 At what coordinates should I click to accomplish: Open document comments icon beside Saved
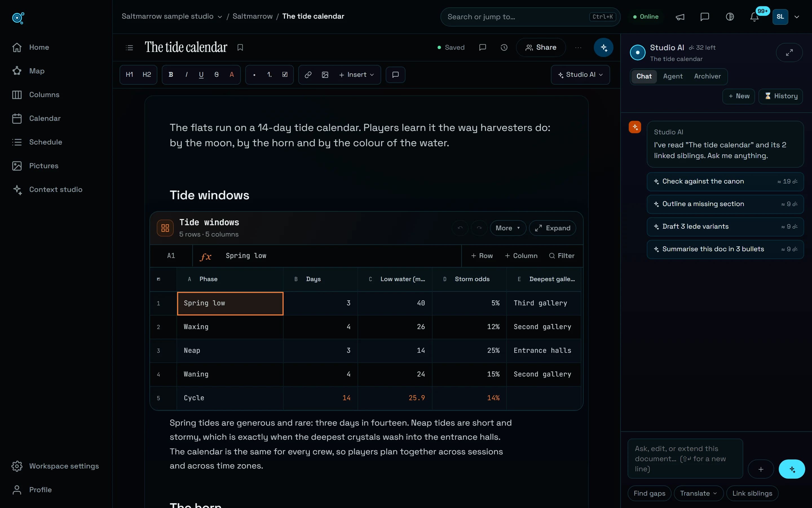(x=482, y=47)
